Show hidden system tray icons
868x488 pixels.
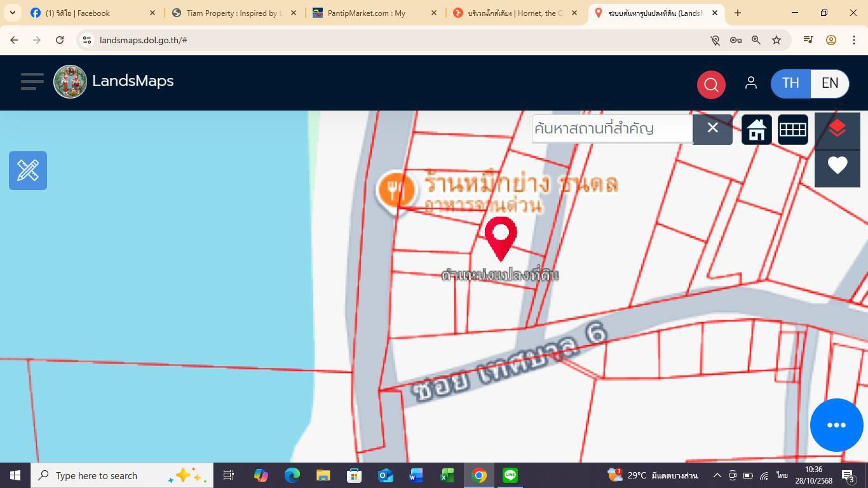click(x=717, y=475)
